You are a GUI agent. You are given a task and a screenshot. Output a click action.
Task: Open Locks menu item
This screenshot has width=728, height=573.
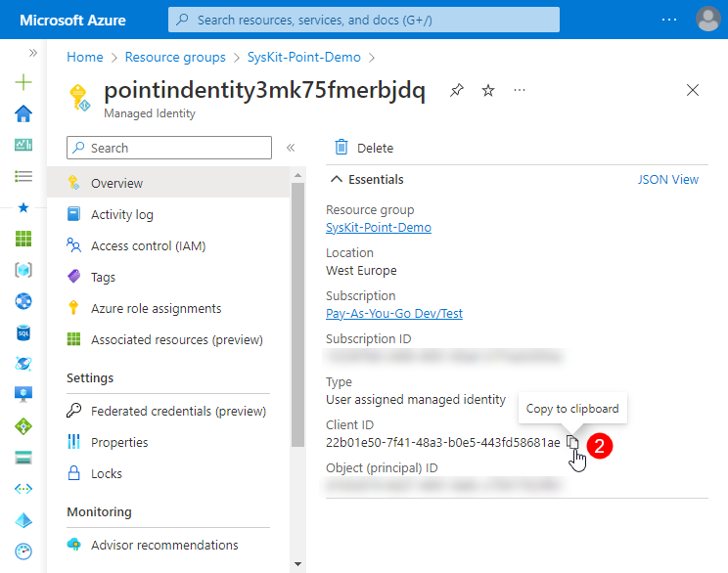[x=168, y=473]
